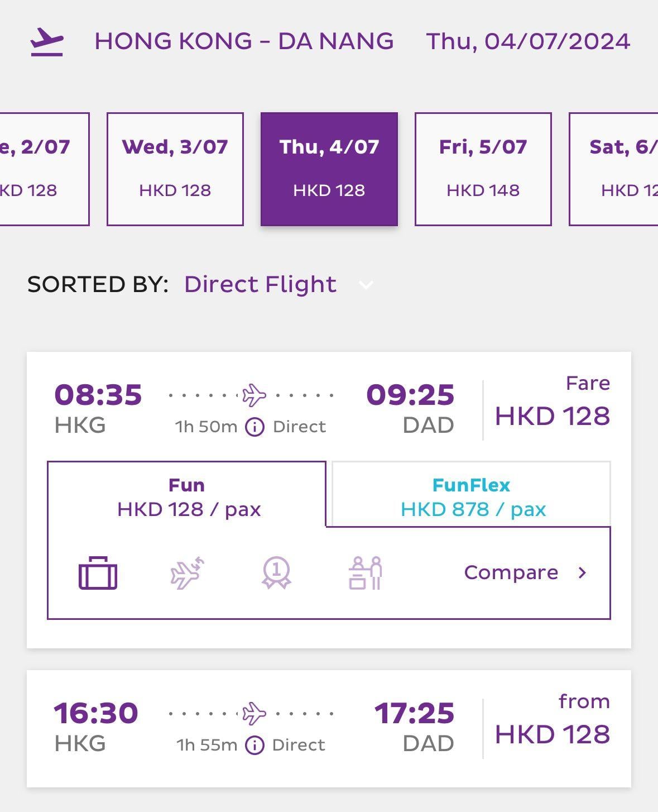This screenshot has width=658, height=812.
Task: Click the check-in counter icon
Action: click(366, 573)
